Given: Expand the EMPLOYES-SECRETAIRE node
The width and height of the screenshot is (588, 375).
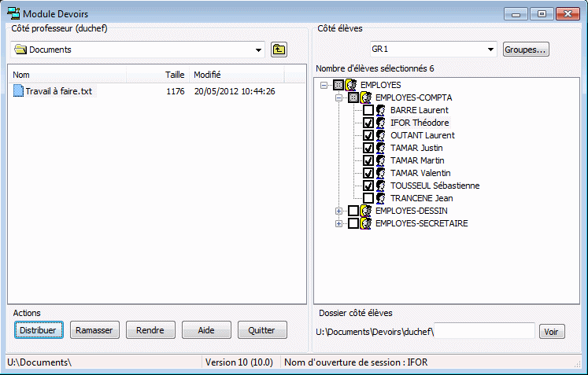Looking at the screenshot, I should pos(338,223).
